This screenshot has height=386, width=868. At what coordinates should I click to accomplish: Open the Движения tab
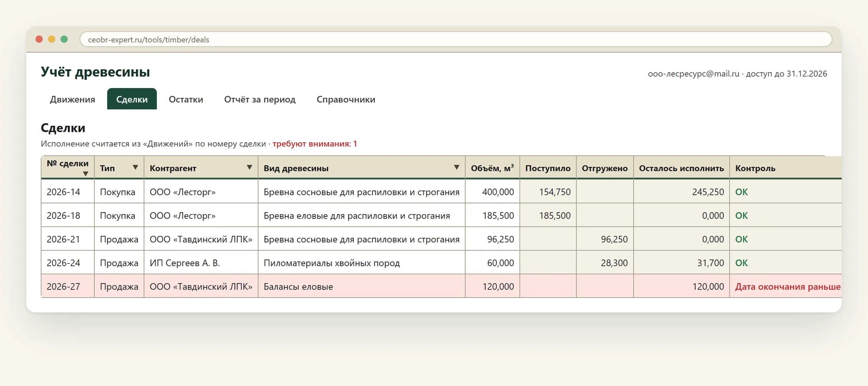[72, 99]
